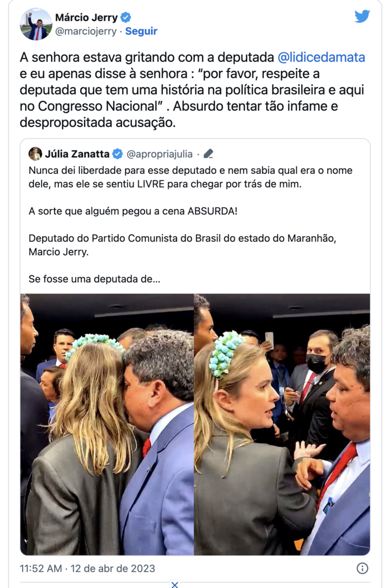The width and height of the screenshot is (389, 588).
Task: Open the @apropriajulia handle
Action: pos(159,154)
